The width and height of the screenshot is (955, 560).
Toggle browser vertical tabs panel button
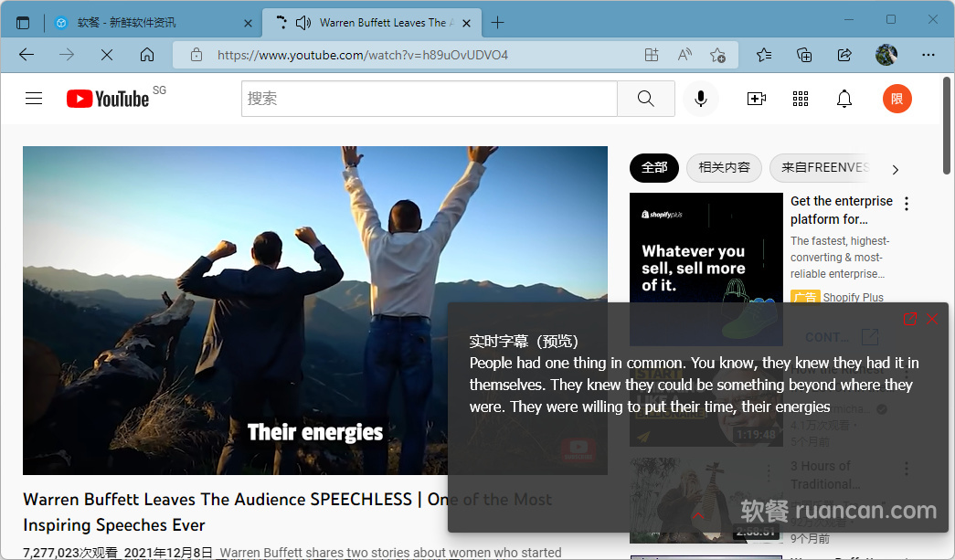pos(23,23)
